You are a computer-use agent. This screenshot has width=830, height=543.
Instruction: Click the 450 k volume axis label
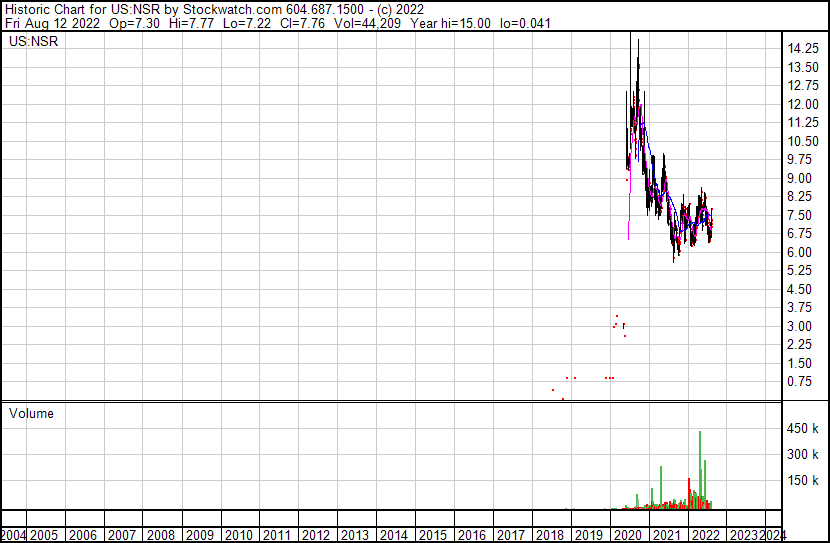pyautogui.click(x=804, y=429)
